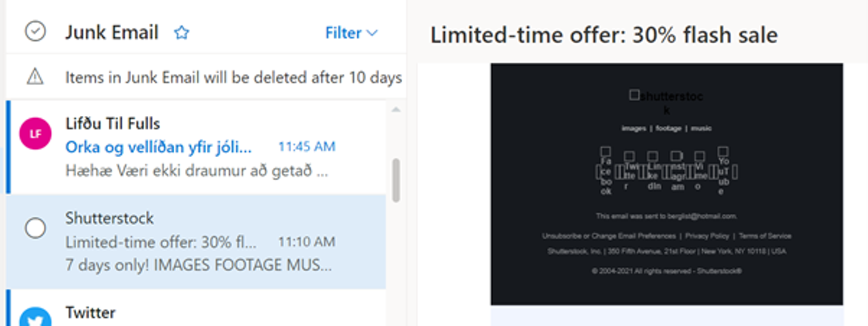This screenshot has width=868, height=326.
Task: Open the Orka og vellíðan yfir jóli email
Action: click(x=198, y=147)
